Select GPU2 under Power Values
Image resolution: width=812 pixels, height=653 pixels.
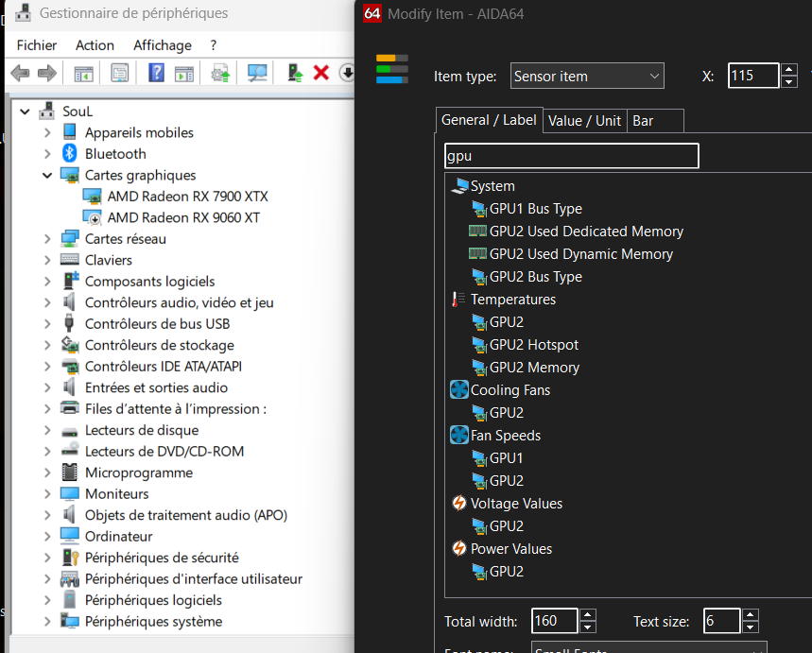507,571
